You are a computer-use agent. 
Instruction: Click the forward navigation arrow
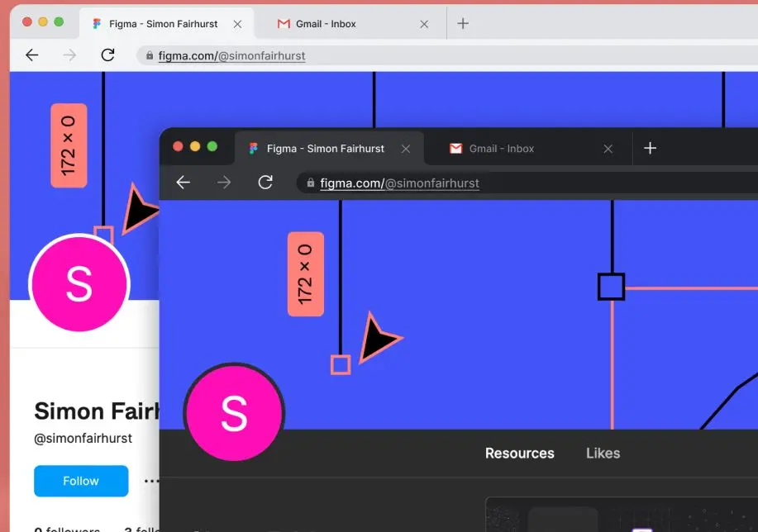[224, 183]
